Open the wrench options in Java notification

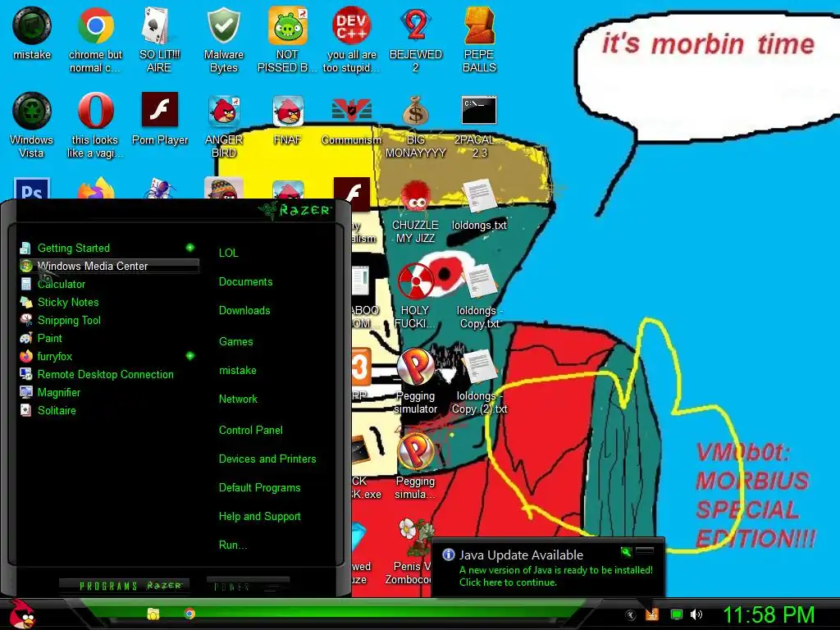click(626, 551)
